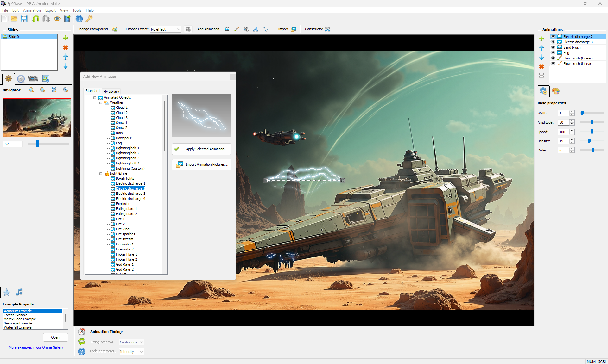Open the online gallery examples link
This screenshot has width=608, height=364.
tap(36, 347)
